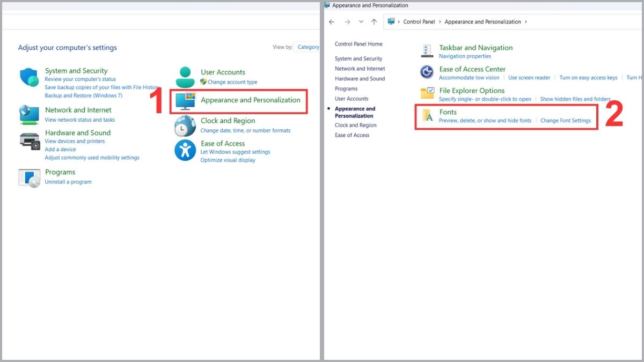Click Use screen reader
This screenshot has width=644, height=362.
pyautogui.click(x=529, y=78)
